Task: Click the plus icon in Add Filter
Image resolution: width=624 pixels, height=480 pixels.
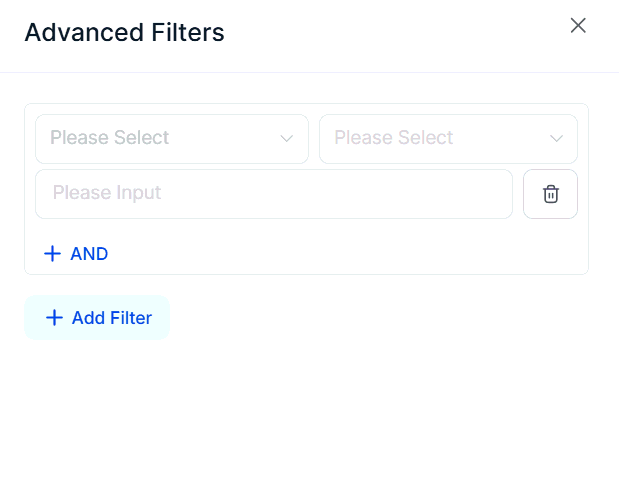Action: 54,318
